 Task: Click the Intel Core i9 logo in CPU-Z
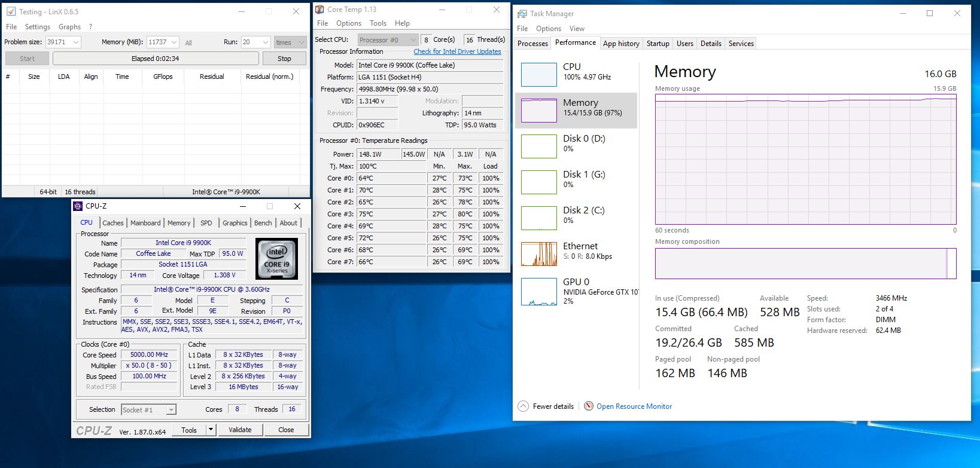tap(276, 259)
